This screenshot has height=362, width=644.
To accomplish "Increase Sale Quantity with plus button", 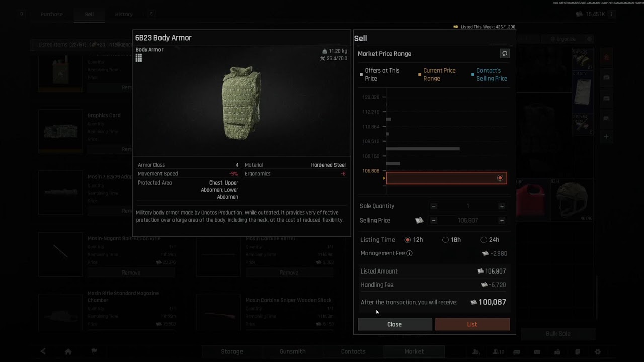I will click(x=502, y=206).
